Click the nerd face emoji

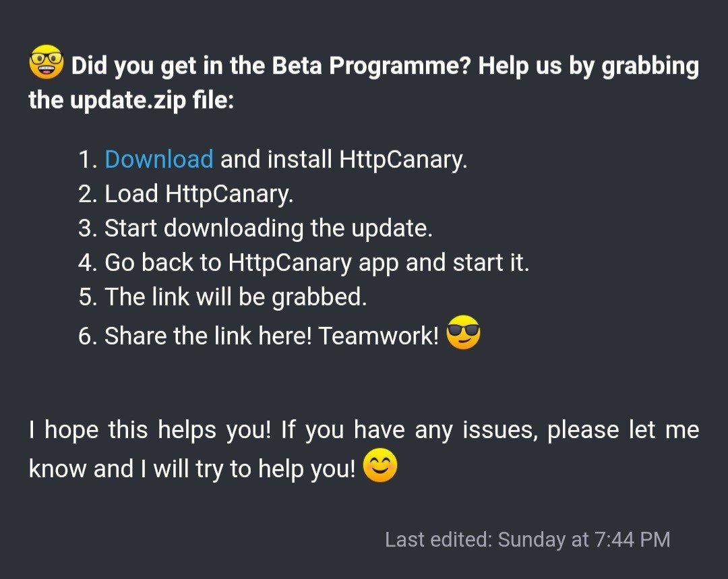click(x=46, y=65)
